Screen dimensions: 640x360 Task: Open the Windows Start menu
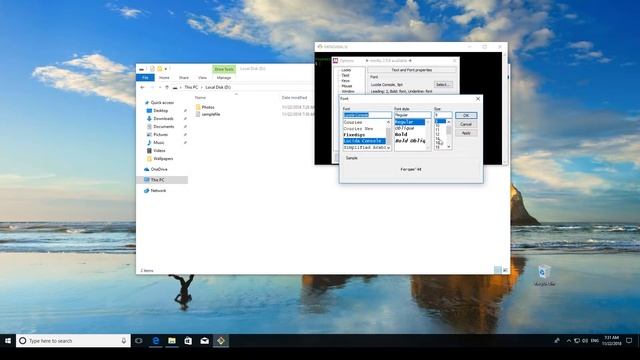pyautogui.click(x=8, y=340)
